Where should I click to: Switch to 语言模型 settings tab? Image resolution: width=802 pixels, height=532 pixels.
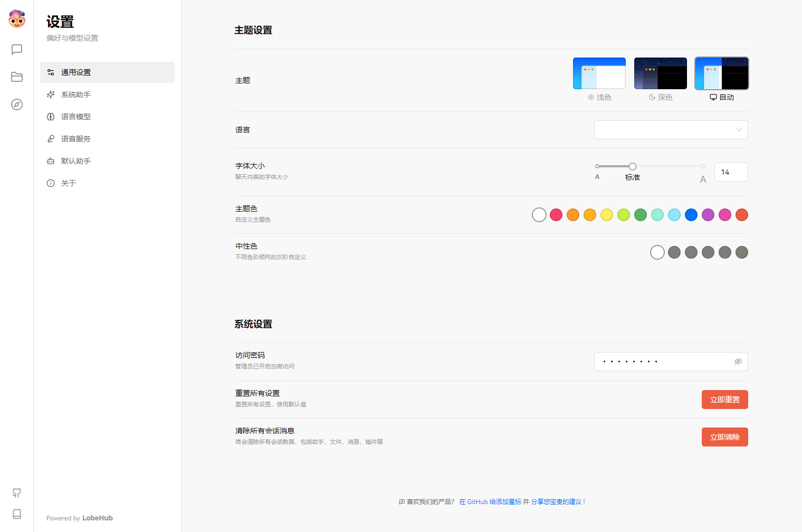point(76,117)
